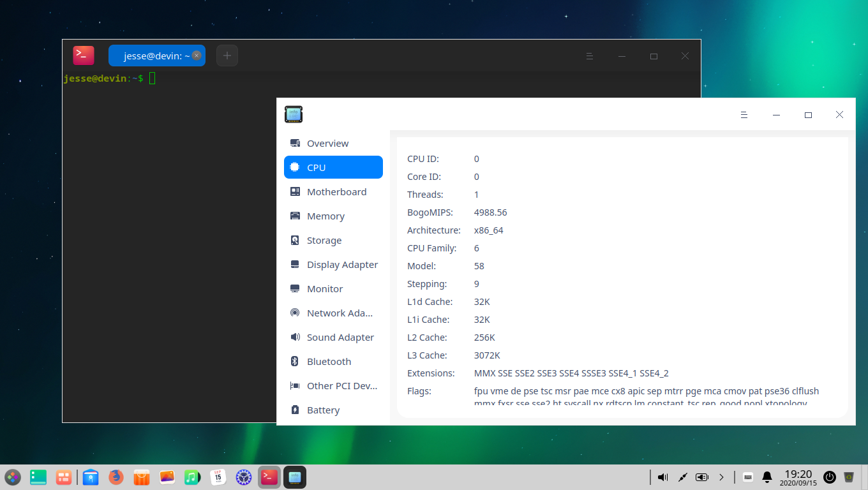Image resolution: width=868 pixels, height=490 pixels.
Task: Open notifications bell icon
Action: [x=767, y=477]
